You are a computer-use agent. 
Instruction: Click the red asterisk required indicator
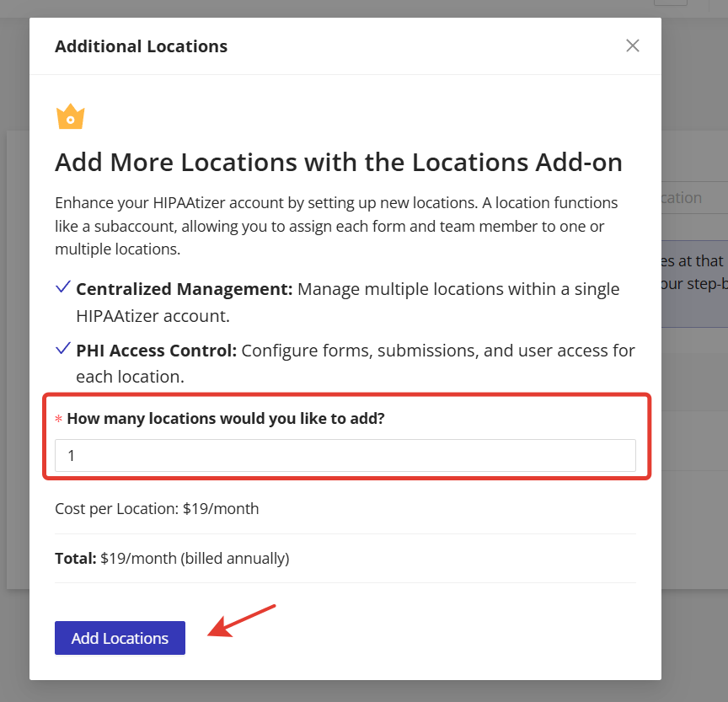(x=59, y=418)
